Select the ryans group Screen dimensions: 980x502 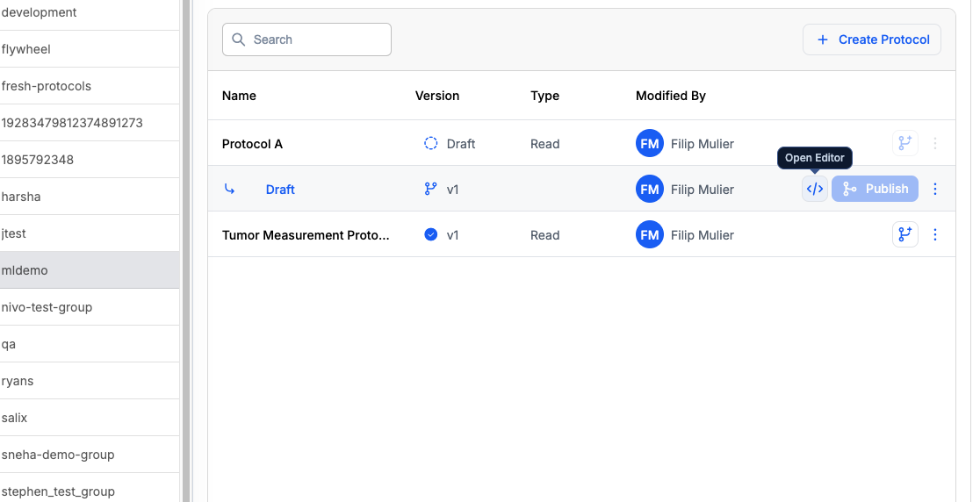[90, 381]
